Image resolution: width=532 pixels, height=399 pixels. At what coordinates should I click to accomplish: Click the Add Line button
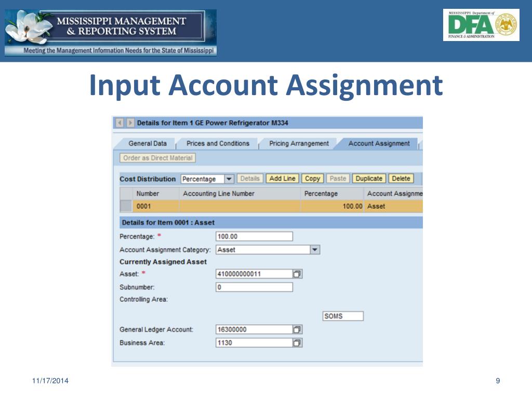282,179
